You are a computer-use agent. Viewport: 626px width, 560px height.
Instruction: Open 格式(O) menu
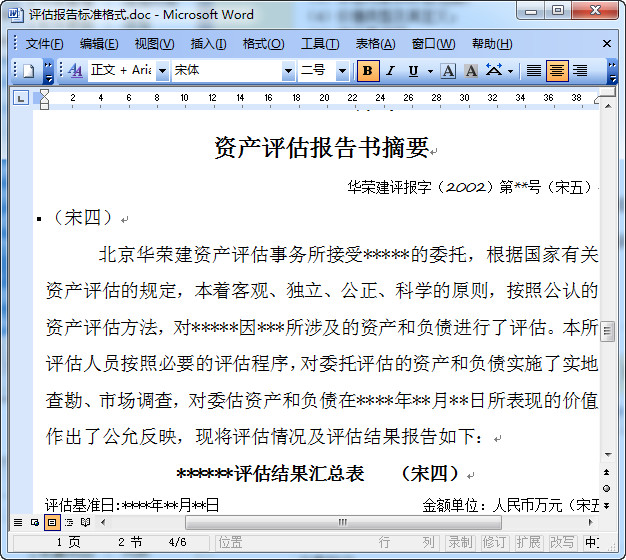(x=263, y=44)
